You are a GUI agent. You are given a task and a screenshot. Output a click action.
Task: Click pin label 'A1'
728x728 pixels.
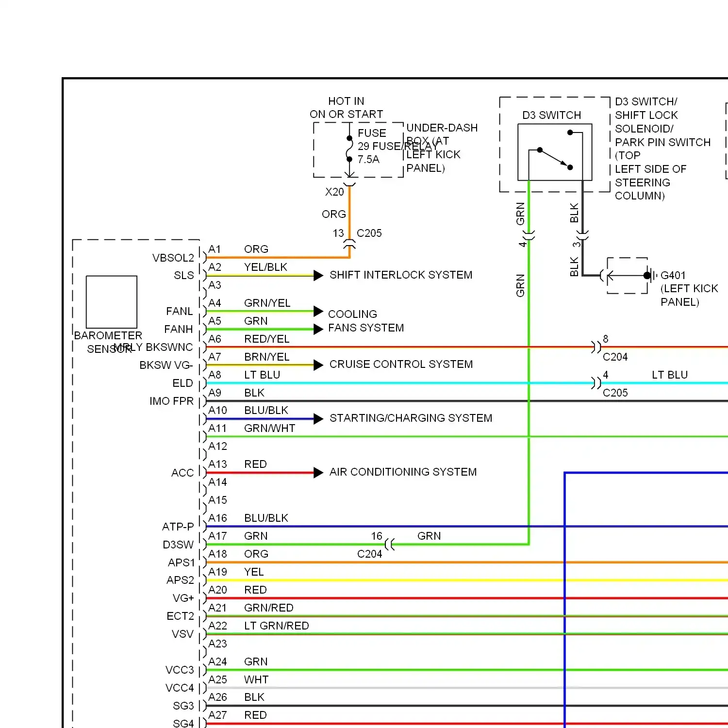215,249
